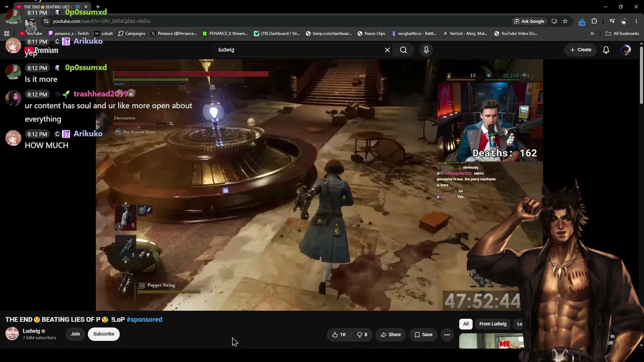
Task: Start voice search with the microphone
Action: coord(426,50)
